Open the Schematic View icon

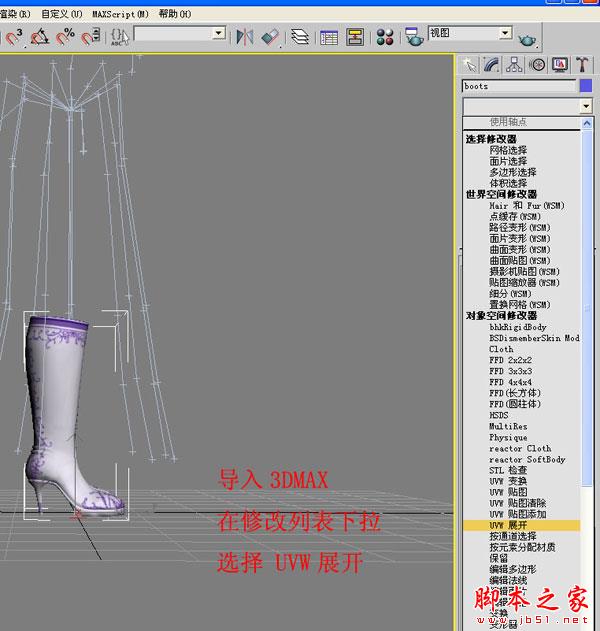coord(355,37)
